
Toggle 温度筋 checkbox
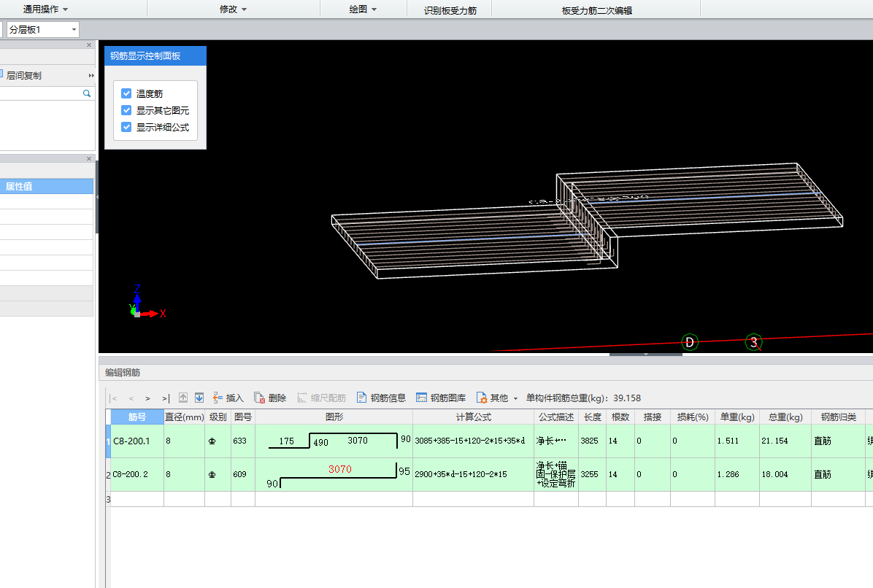pos(126,93)
